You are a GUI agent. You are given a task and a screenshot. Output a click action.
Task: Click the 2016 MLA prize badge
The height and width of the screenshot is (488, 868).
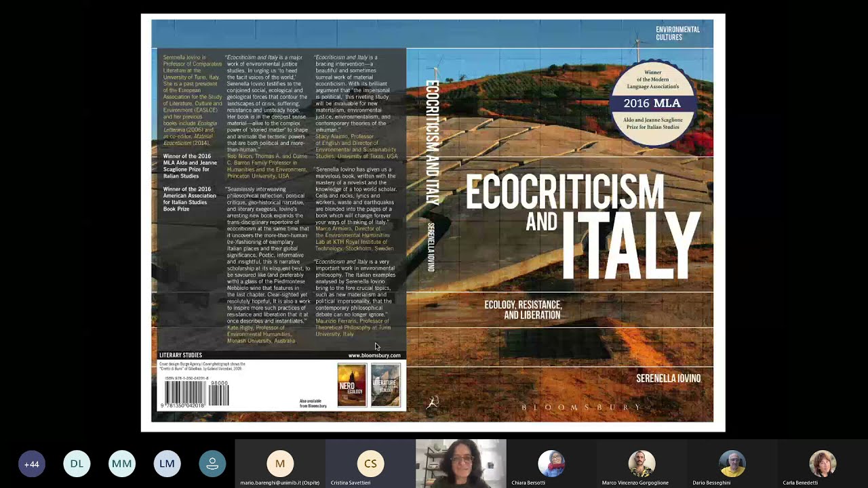652,104
